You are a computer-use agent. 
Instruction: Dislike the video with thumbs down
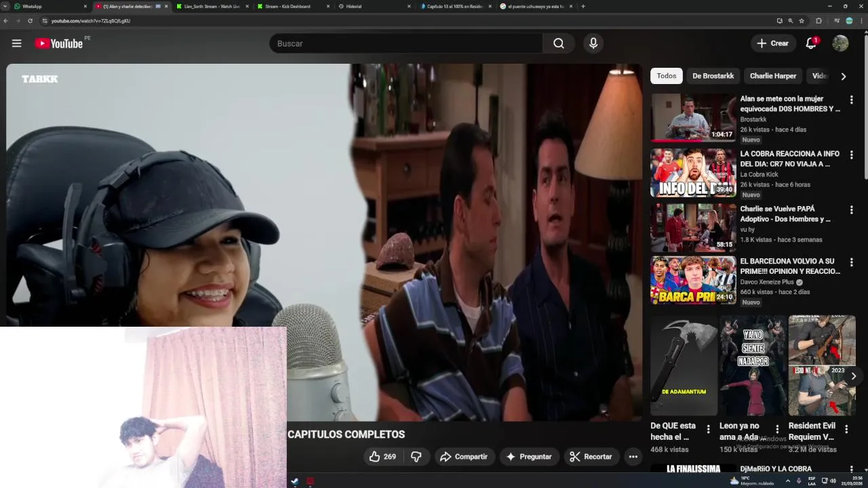point(416,457)
